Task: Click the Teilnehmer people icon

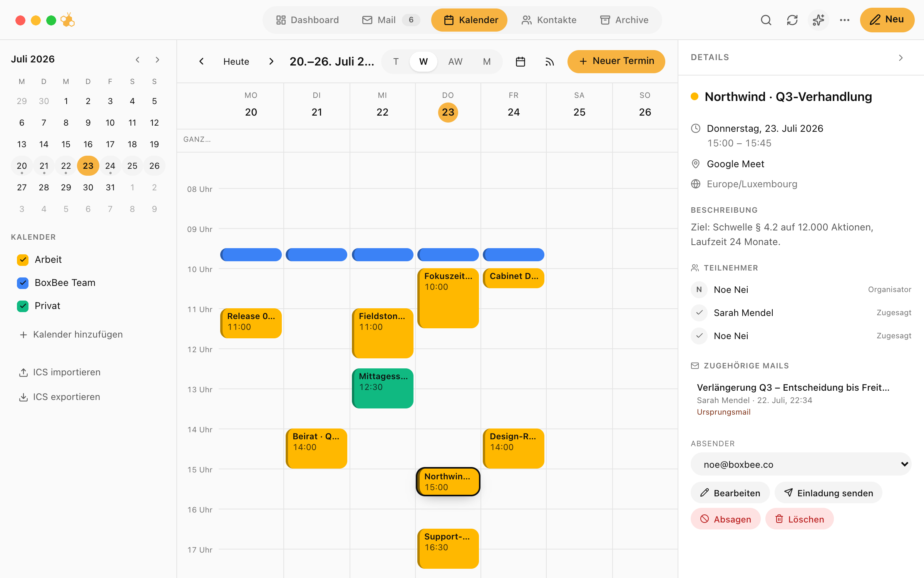Action: pyautogui.click(x=695, y=268)
